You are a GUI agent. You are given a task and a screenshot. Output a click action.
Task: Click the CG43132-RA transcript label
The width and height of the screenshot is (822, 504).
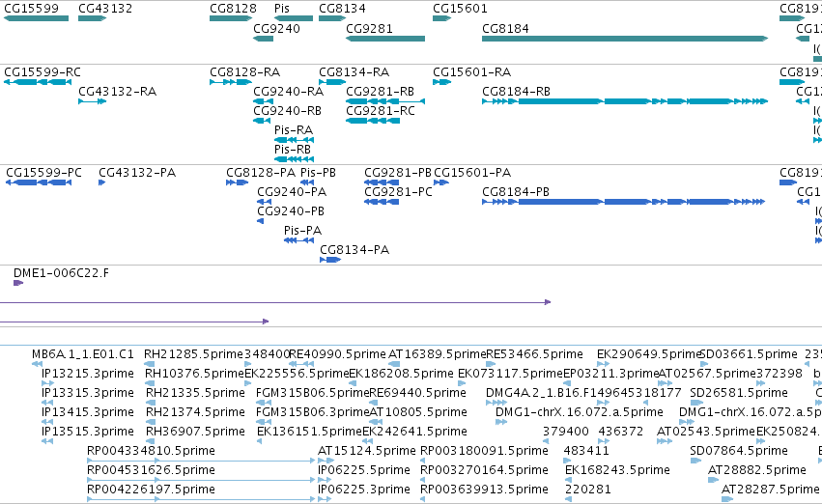coord(117,91)
